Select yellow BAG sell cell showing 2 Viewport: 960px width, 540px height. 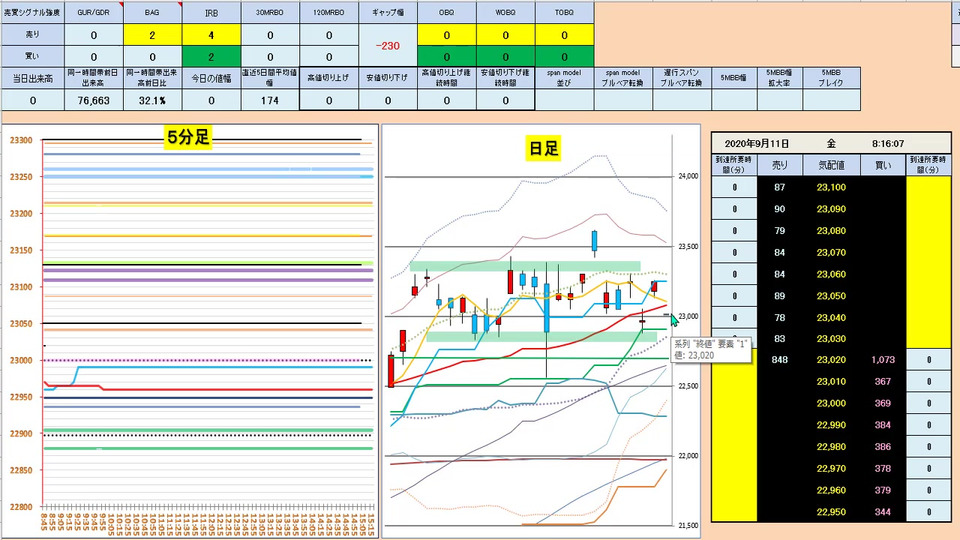coord(152,35)
